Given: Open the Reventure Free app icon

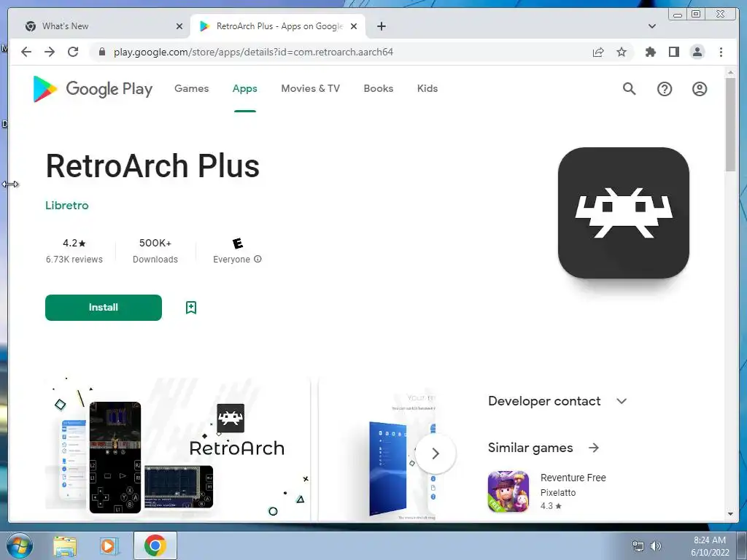Looking at the screenshot, I should (508, 491).
